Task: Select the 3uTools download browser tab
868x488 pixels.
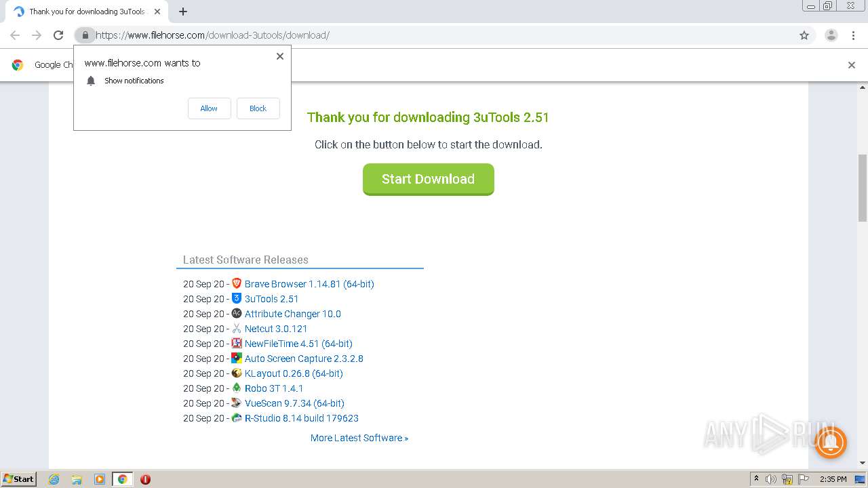Action: 86,12
